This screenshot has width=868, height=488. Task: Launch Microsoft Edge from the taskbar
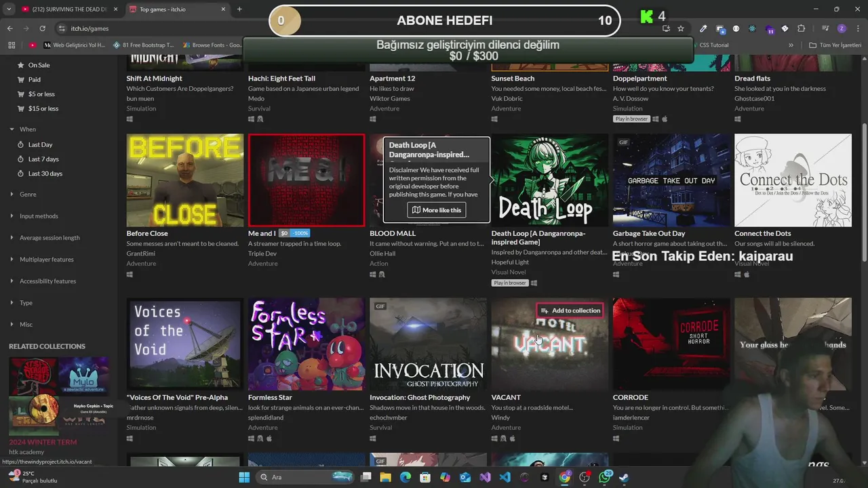[406, 477]
